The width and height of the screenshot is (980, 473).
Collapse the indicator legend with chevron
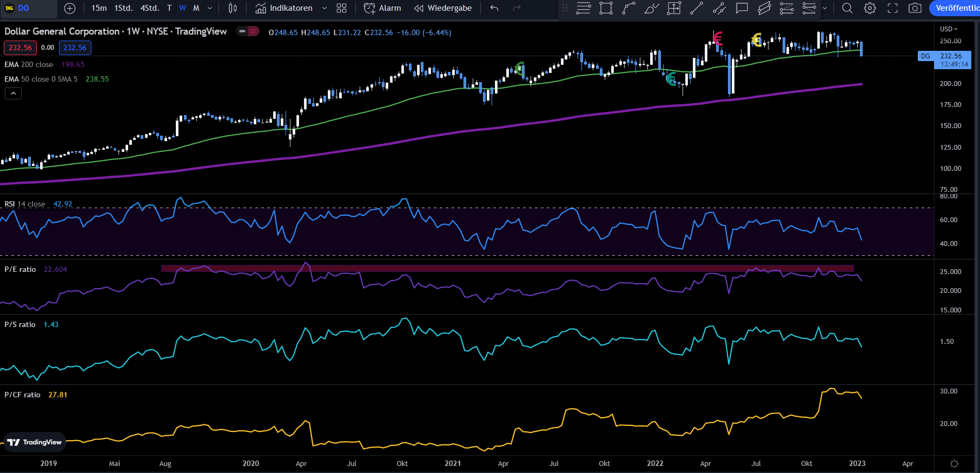[14, 94]
